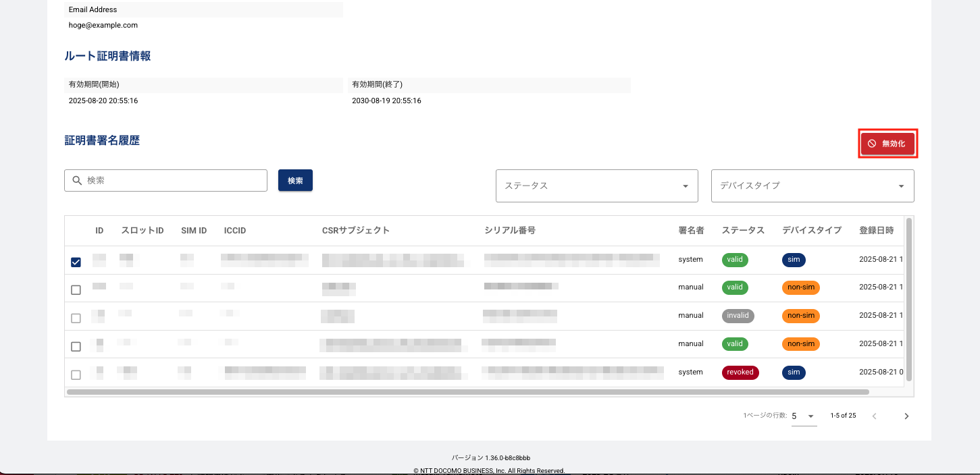Click the SIM ID column header
This screenshot has height=475, width=980.
point(194,231)
